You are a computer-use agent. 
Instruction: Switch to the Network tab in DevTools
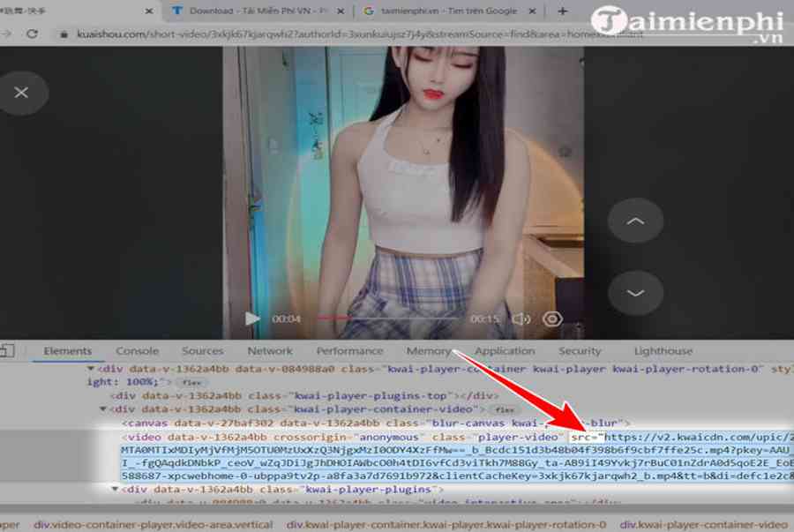[270, 351]
